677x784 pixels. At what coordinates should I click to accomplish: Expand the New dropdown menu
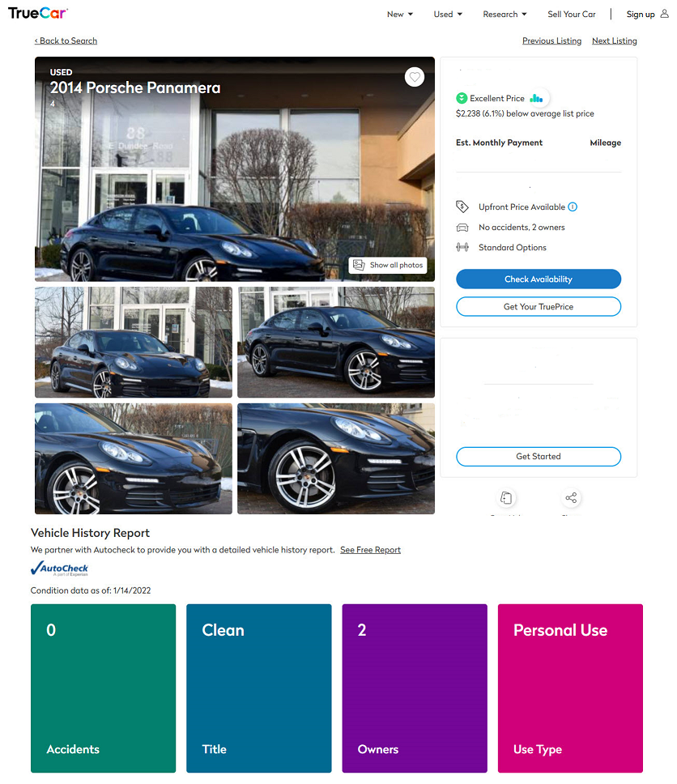pyautogui.click(x=399, y=15)
